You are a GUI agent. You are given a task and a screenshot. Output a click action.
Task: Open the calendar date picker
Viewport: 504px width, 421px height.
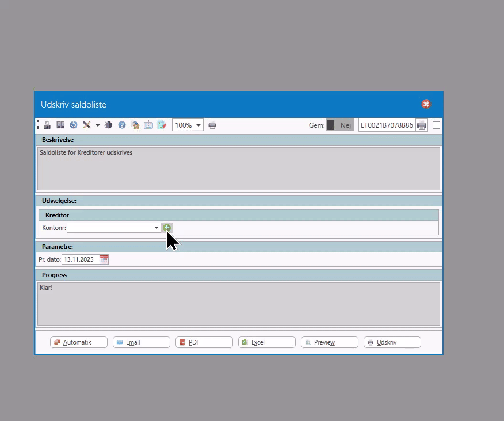tap(104, 259)
